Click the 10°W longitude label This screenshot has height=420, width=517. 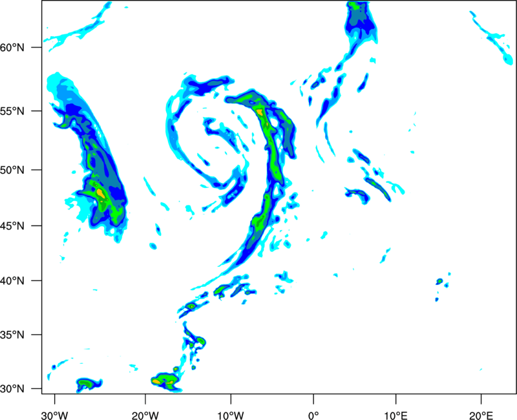pos(231,415)
